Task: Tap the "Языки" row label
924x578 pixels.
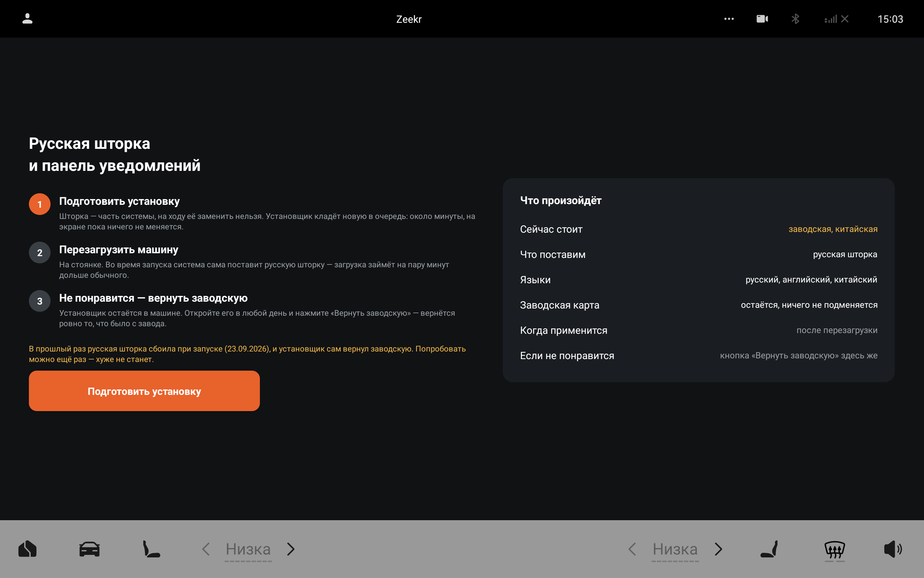Action: 535,280
